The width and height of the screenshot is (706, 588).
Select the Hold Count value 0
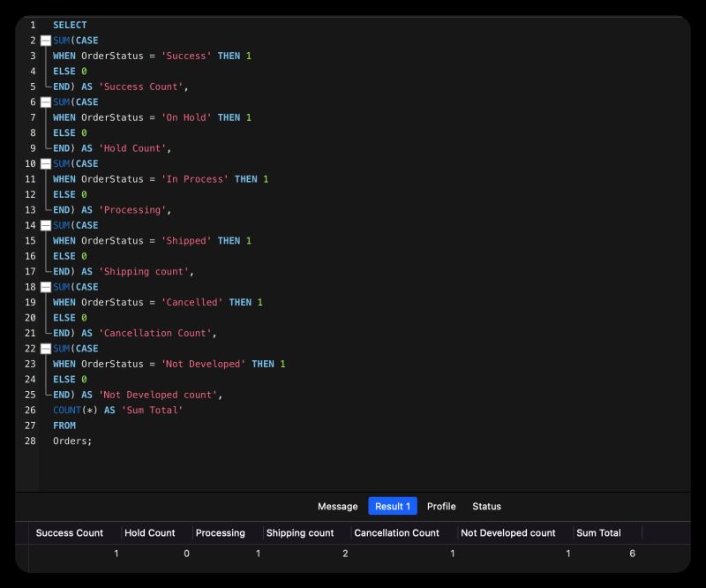(186, 554)
